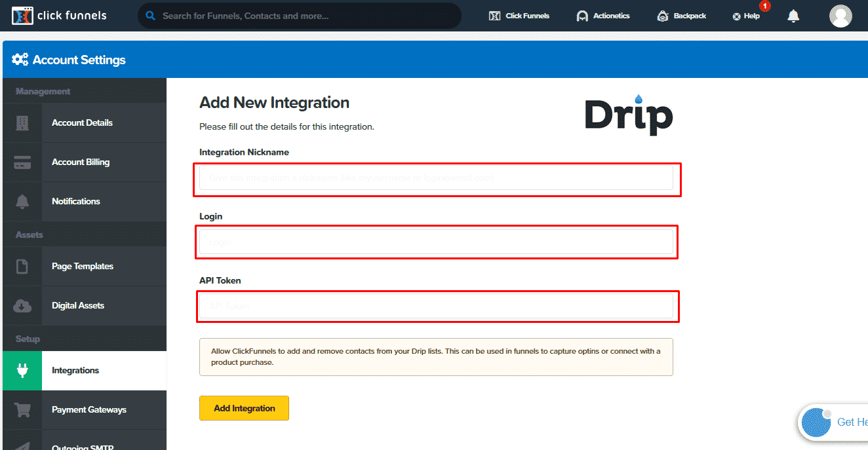Screen dimensions: 868x450
Task: Open Page Templates via its document icon
Action: pyautogui.click(x=22, y=266)
